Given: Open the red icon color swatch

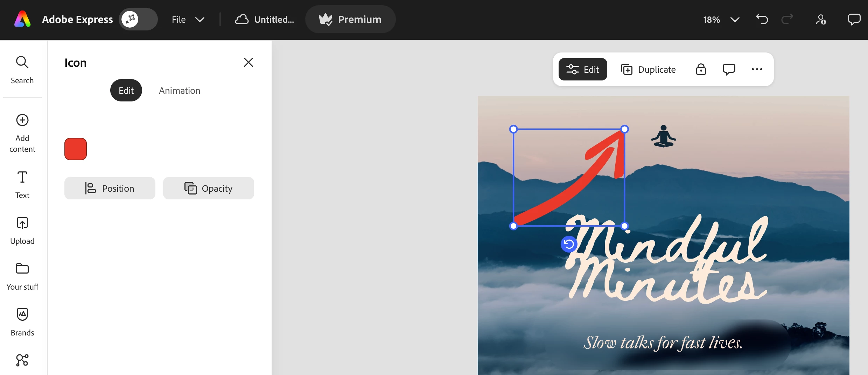Looking at the screenshot, I should [x=76, y=149].
